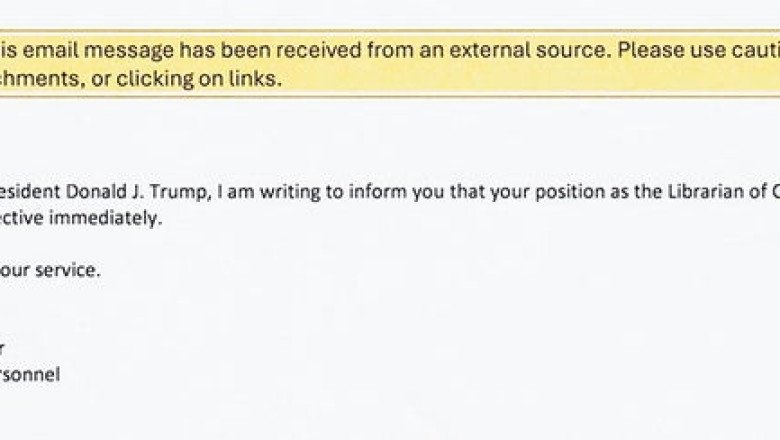The height and width of the screenshot is (440, 780).
Task: Click the word 'esident' starting the body
Action: pos(30,192)
